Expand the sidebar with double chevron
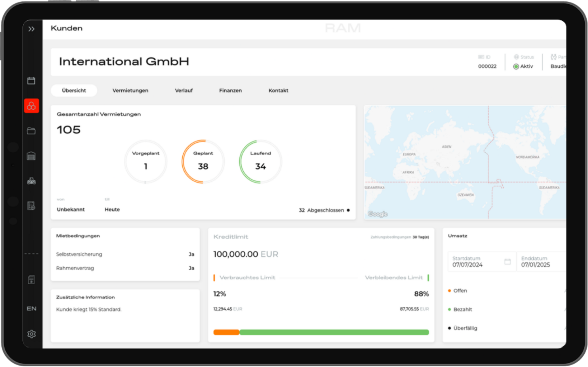Viewport: 588px width, 367px height. click(x=32, y=29)
